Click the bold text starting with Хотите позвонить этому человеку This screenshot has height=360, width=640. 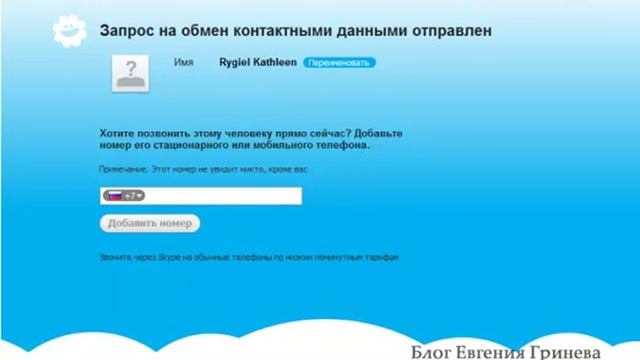(251, 139)
